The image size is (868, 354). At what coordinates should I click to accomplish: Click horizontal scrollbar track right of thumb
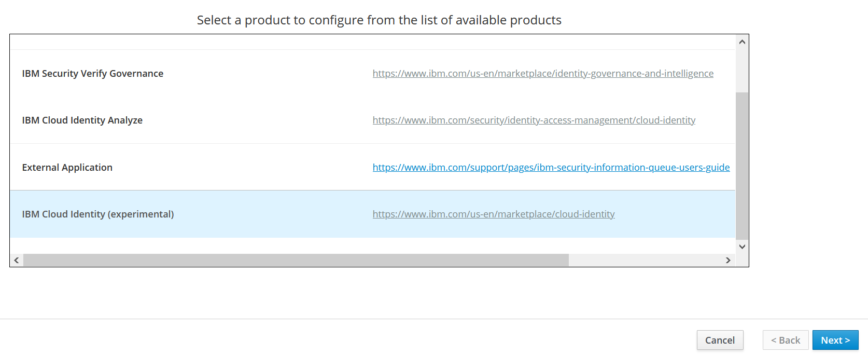[x=643, y=260]
